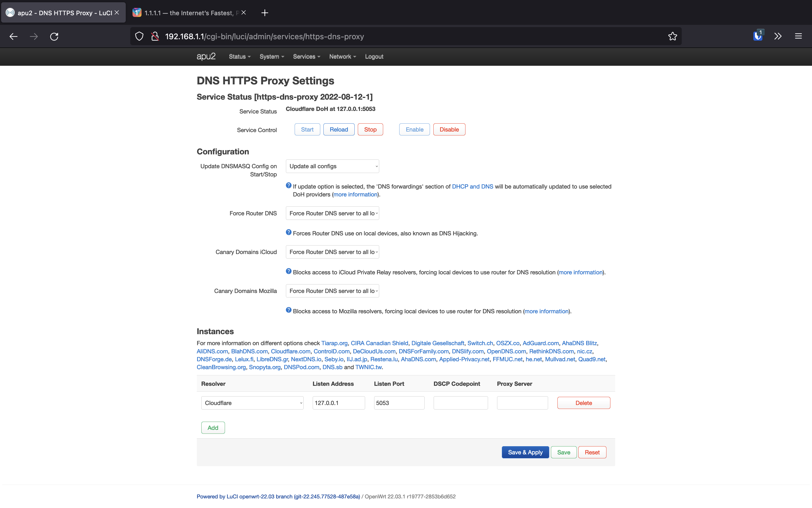Open the Mullvad.net link
Screen dimensions: 812x508
pyautogui.click(x=560, y=359)
